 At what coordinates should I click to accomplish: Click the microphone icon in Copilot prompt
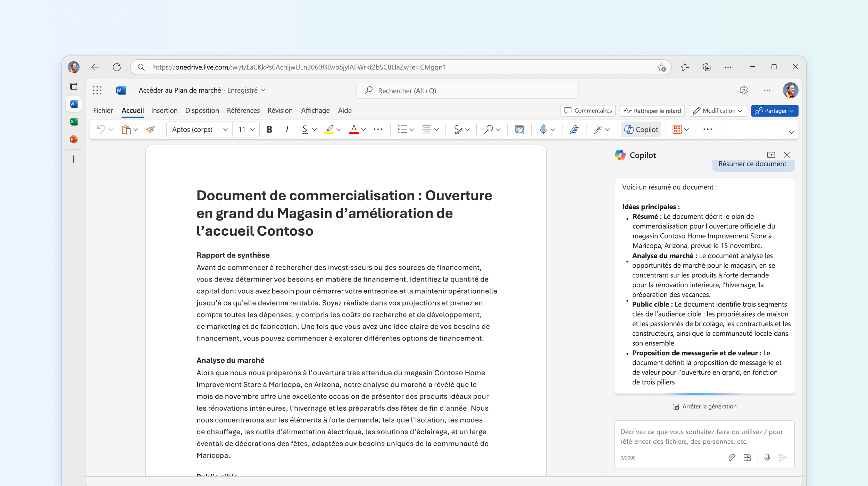point(767,458)
